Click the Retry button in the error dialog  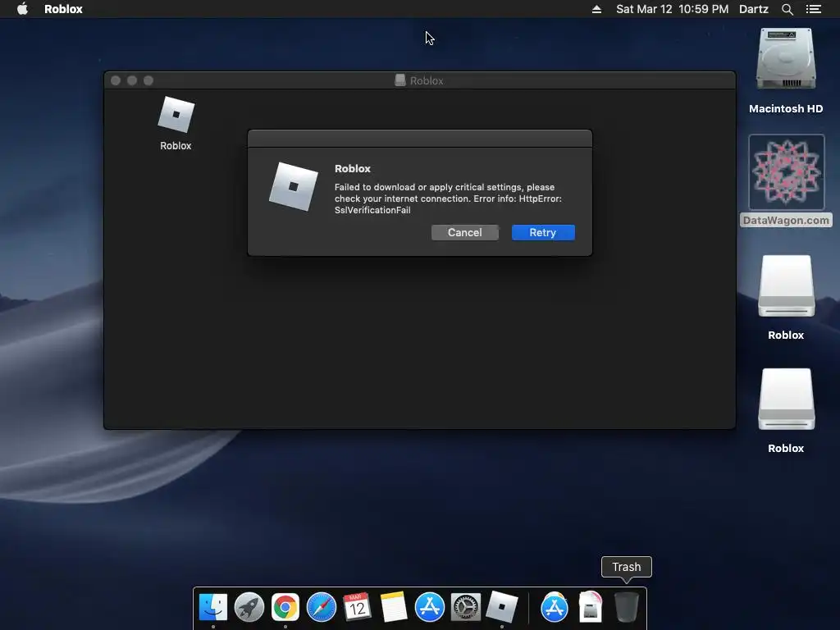click(543, 232)
